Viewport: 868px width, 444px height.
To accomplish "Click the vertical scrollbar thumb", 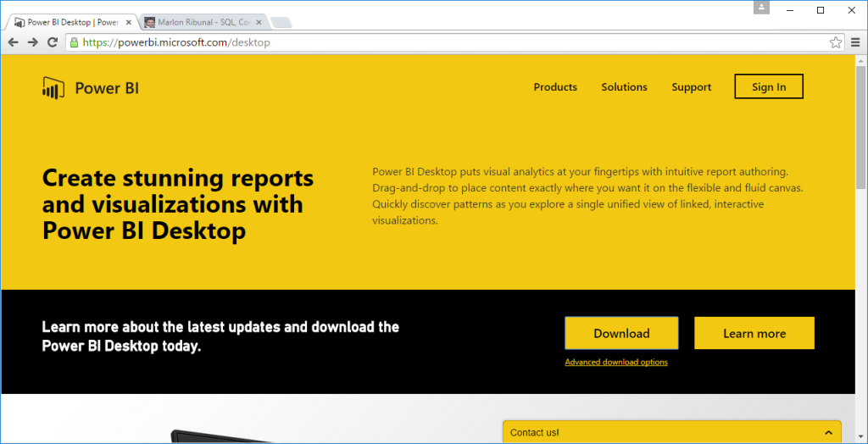I will tap(861, 128).
